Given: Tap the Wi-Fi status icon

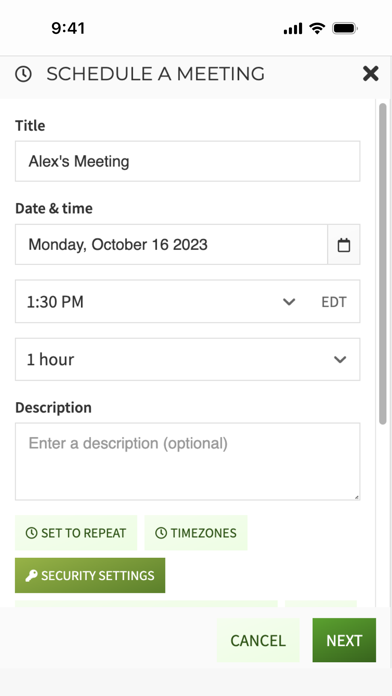Looking at the screenshot, I should (317, 29).
